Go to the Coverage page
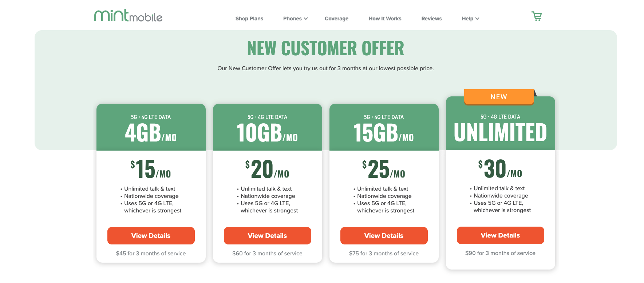The image size is (644, 283). (336, 19)
